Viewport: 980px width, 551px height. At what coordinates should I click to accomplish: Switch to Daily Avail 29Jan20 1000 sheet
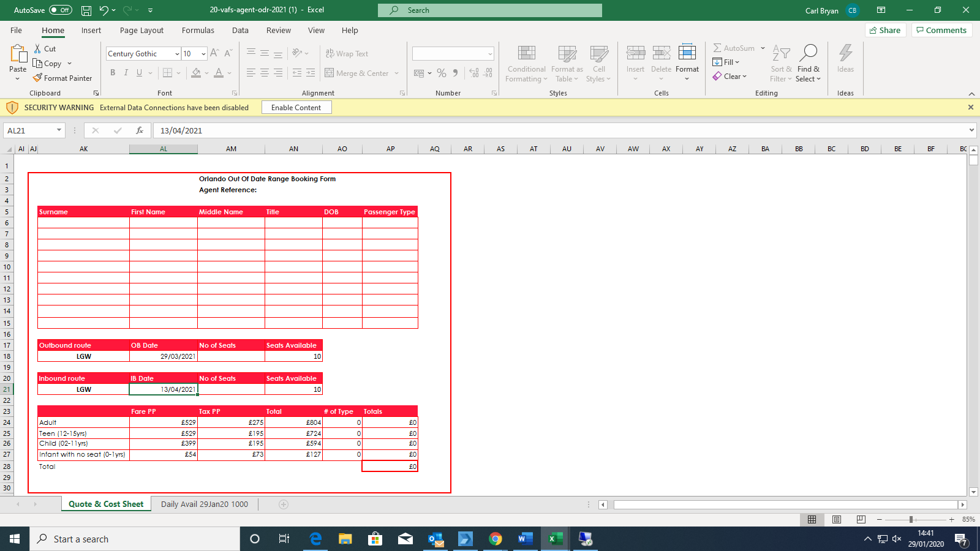(204, 504)
